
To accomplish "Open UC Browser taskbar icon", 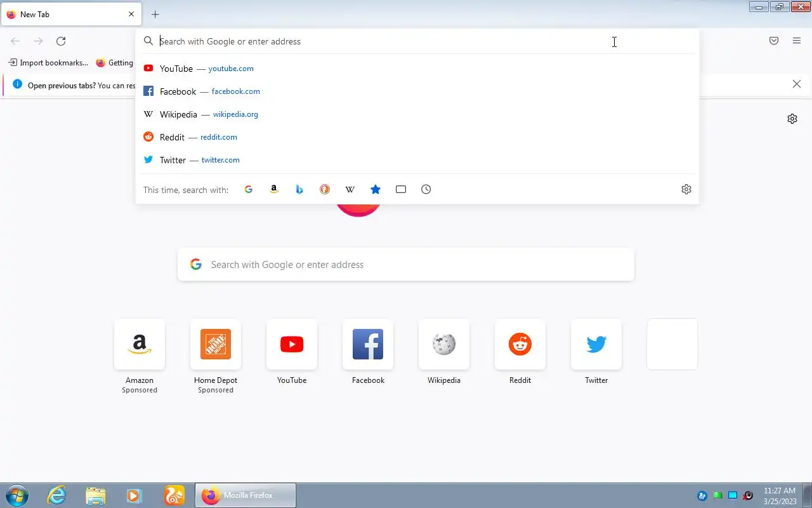I will pos(174,495).
